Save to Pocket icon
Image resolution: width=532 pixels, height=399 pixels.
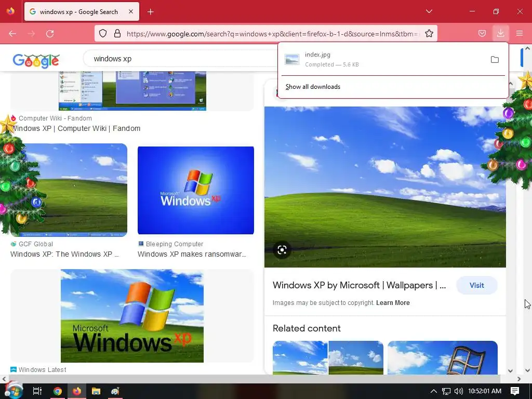(482, 34)
